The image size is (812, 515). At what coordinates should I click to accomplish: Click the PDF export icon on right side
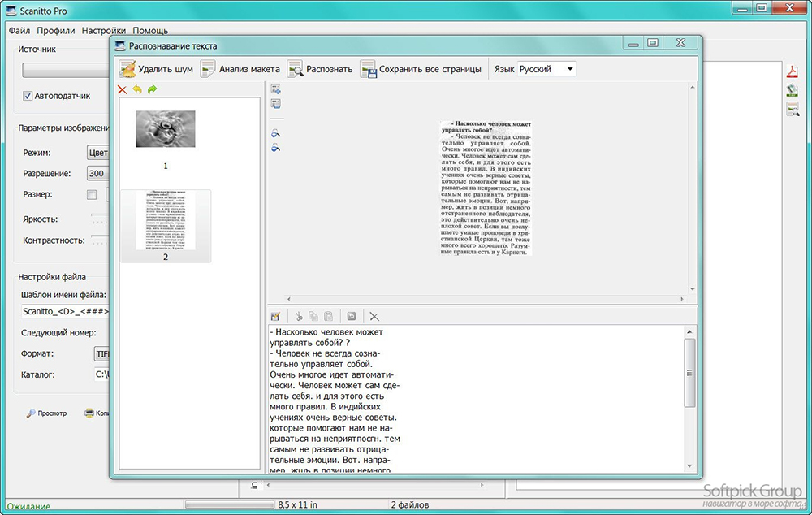pos(793,72)
